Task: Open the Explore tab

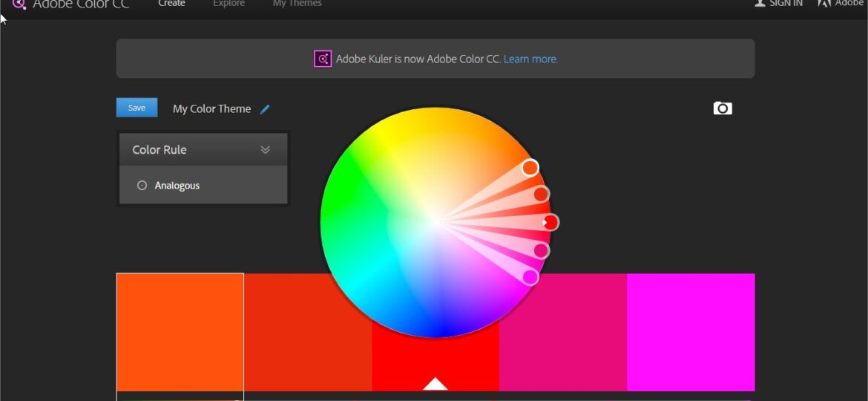Action: 228,3
